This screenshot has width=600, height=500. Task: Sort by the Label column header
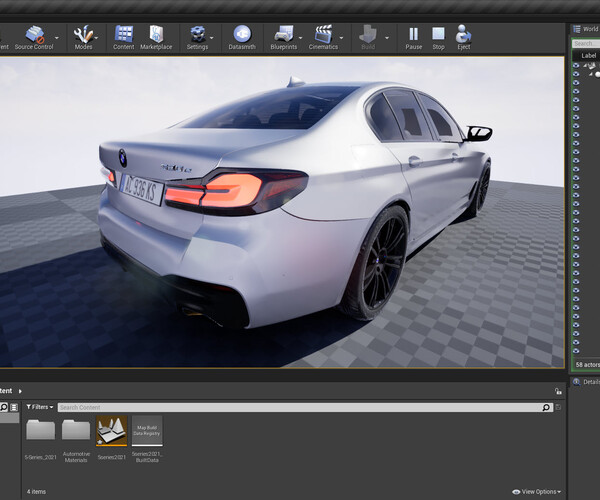coord(589,55)
